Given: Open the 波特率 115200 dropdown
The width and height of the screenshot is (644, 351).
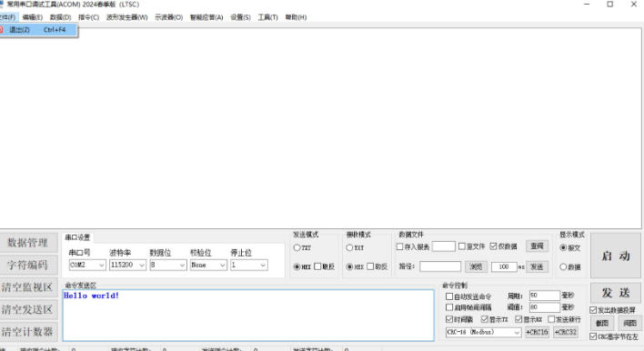Looking at the screenshot, I should [127, 265].
